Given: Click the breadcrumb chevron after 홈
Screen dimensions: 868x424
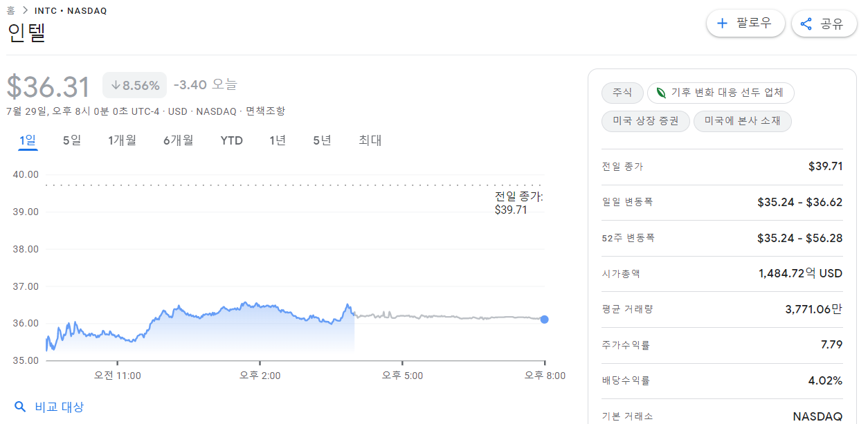Looking at the screenshot, I should (26, 10).
